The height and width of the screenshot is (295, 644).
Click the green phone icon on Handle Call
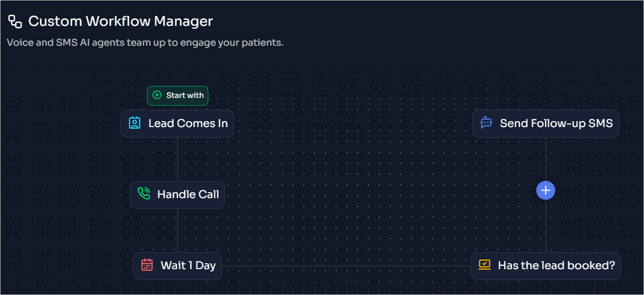pyautogui.click(x=144, y=194)
